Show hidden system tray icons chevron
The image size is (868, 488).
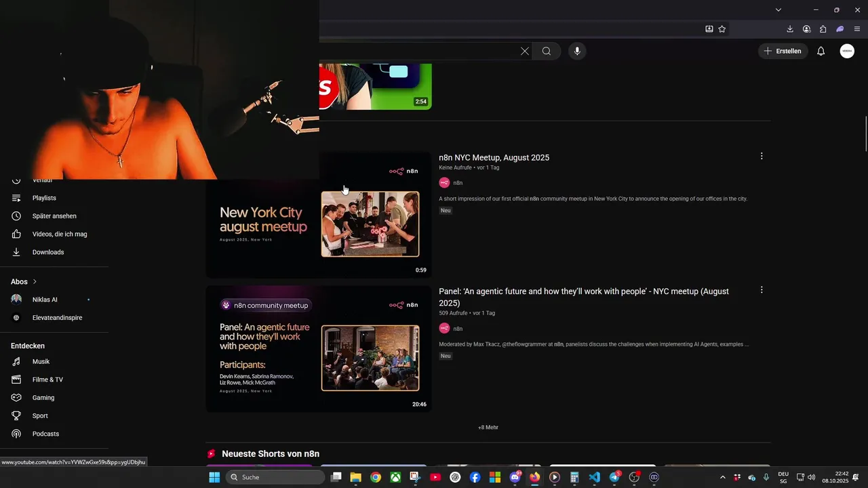[x=722, y=477]
